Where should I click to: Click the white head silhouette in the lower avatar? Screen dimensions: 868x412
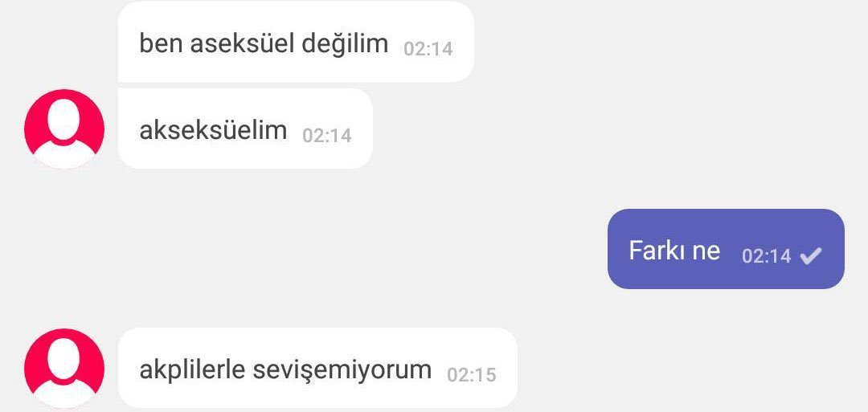pyautogui.click(x=65, y=360)
